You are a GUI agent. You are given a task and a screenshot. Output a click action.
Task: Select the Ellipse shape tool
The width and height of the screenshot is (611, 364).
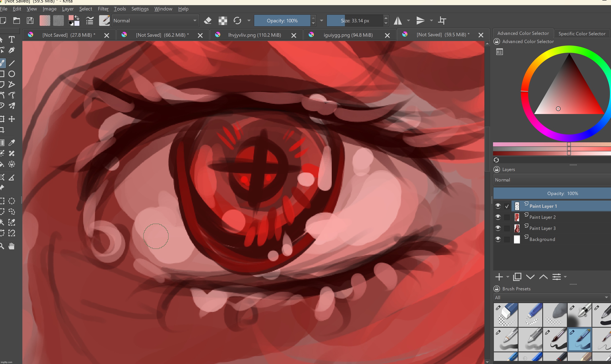tap(11, 74)
